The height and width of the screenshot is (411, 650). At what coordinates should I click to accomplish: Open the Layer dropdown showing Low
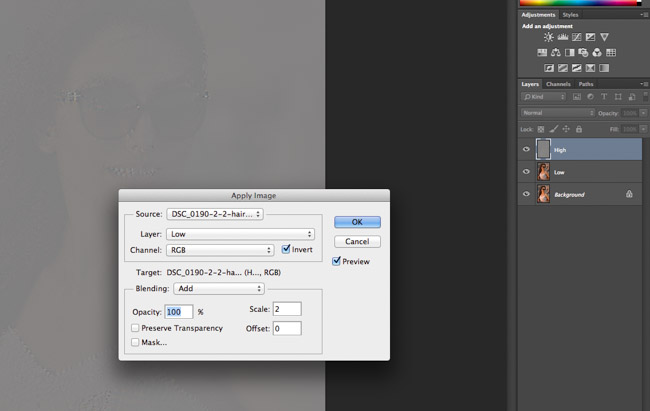coord(240,234)
